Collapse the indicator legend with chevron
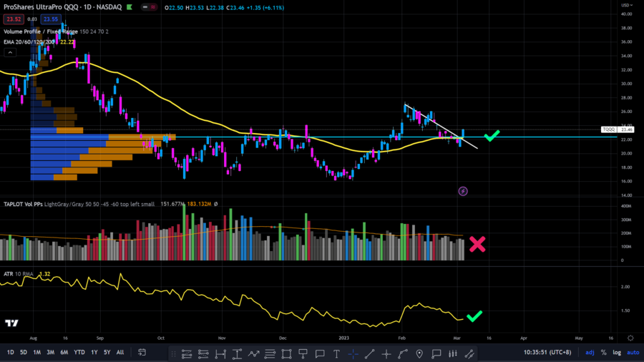This screenshot has width=644, height=362. point(10,52)
